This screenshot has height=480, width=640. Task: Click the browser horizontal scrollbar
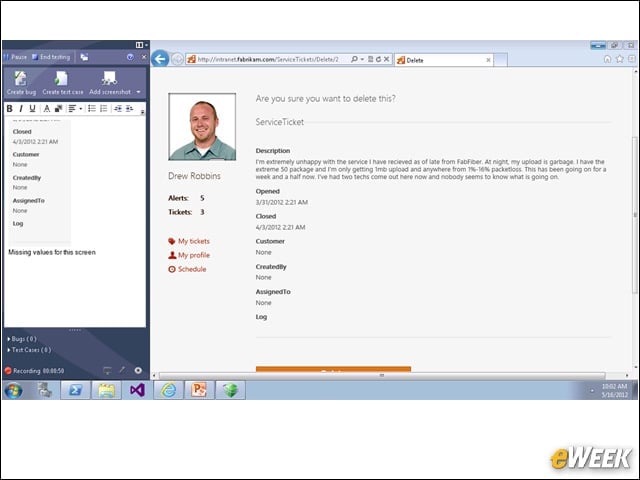click(382, 375)
